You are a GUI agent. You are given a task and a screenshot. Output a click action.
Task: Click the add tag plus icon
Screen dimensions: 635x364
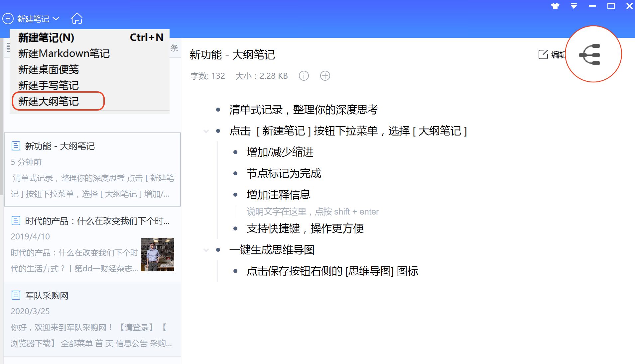coord(325,76)
